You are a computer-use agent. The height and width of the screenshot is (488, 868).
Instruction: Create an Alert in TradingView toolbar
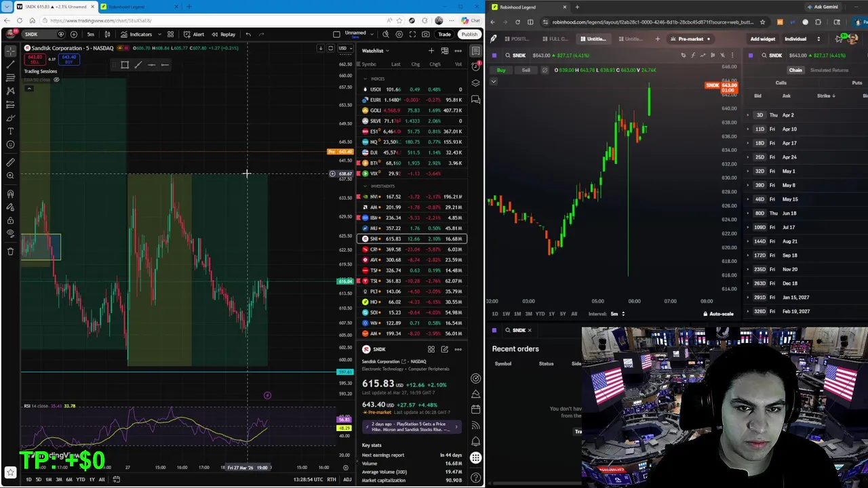coord(194,35)
